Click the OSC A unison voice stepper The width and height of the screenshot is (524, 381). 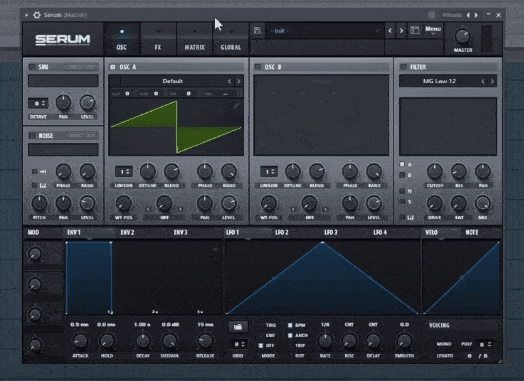coord(124,172)
